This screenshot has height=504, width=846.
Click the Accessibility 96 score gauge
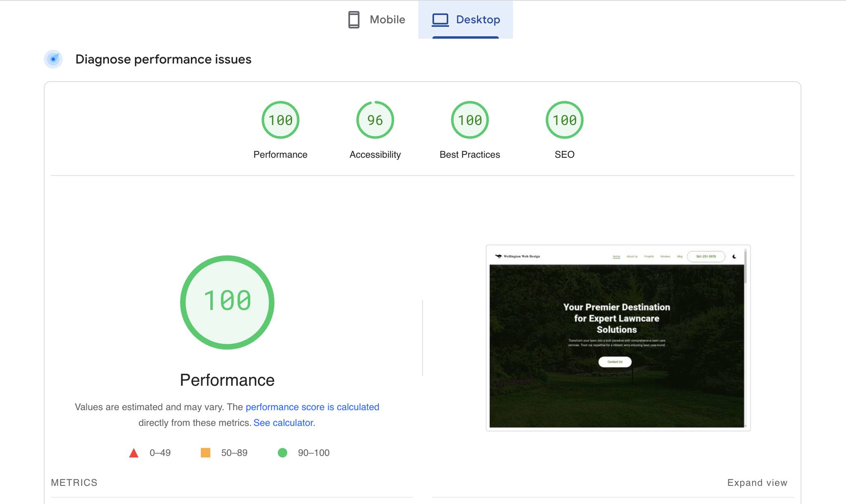point(375,120)
